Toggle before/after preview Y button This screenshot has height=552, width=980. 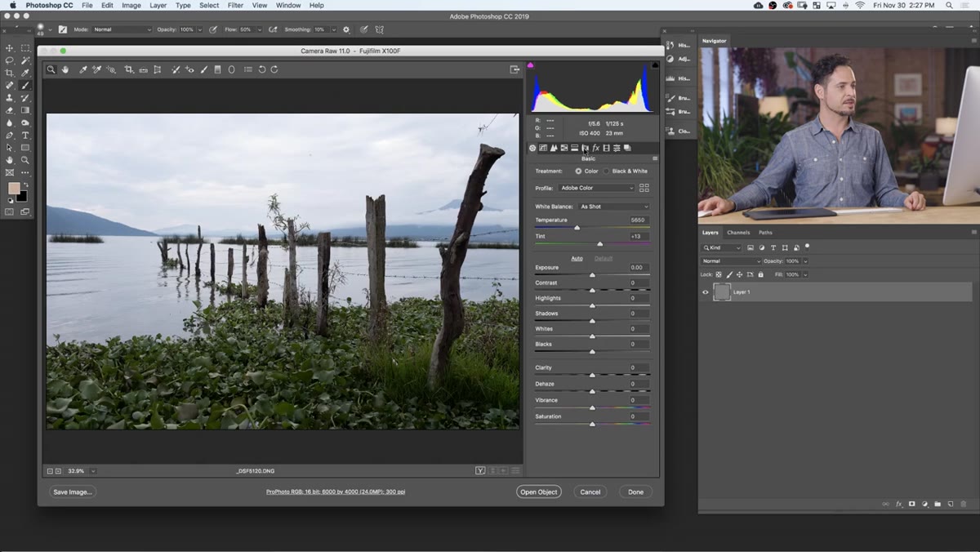point(481,470)
